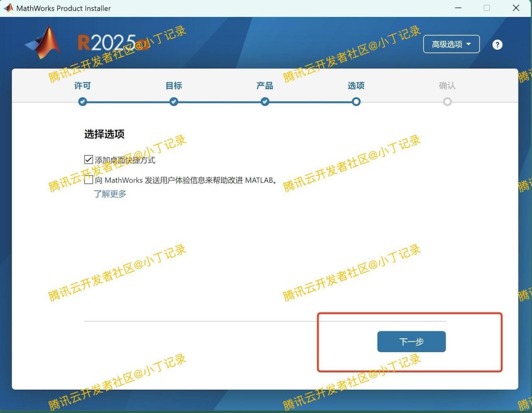Select the 确认 step
This screenshot has height=413, width=532.
coord(447,86)
